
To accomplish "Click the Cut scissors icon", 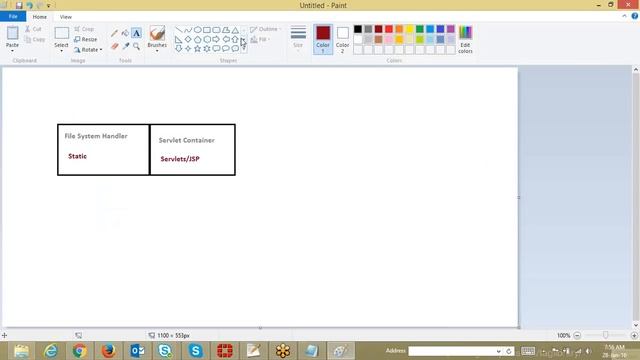I will point(27,29).
